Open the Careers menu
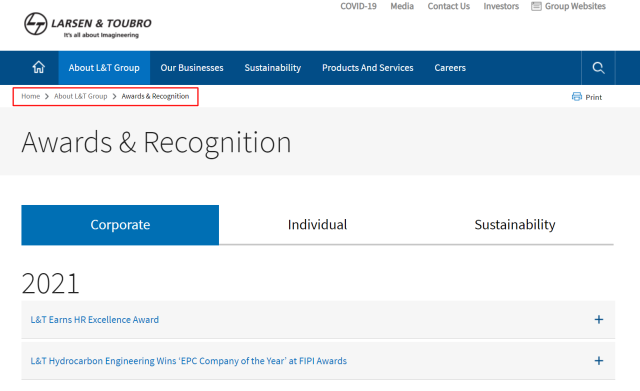The width and height of the screenshot is (640, 391). pos(450,68)
